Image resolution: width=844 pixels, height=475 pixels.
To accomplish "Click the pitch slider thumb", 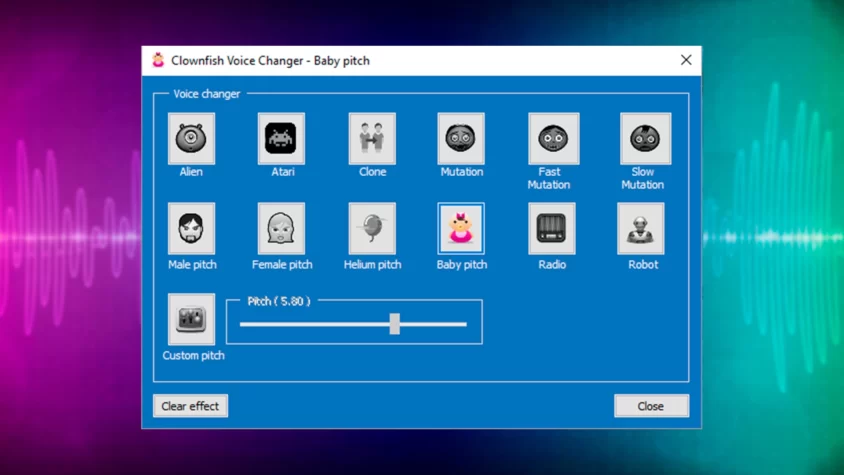I will point(395,324).
